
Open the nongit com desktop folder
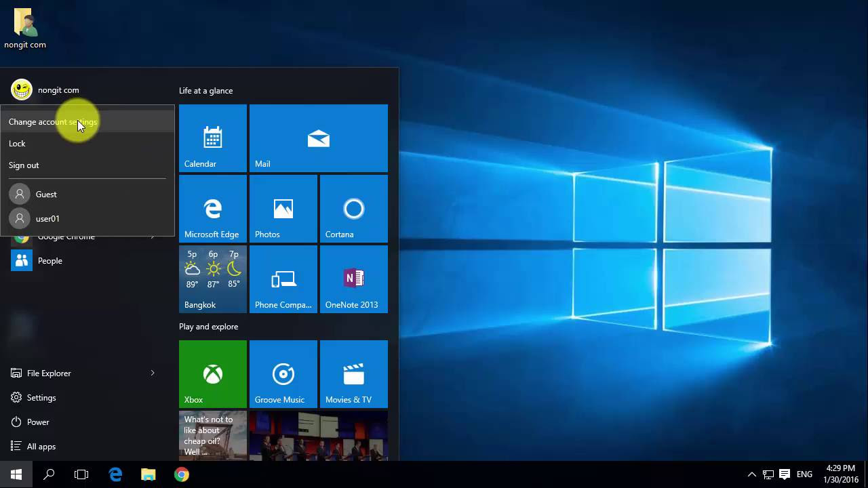point(25,28)
